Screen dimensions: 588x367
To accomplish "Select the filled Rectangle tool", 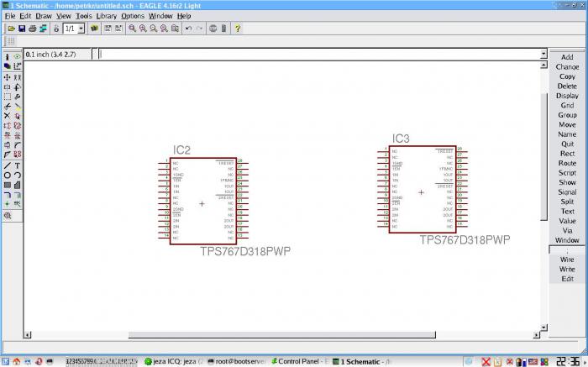I will (7, 186).
